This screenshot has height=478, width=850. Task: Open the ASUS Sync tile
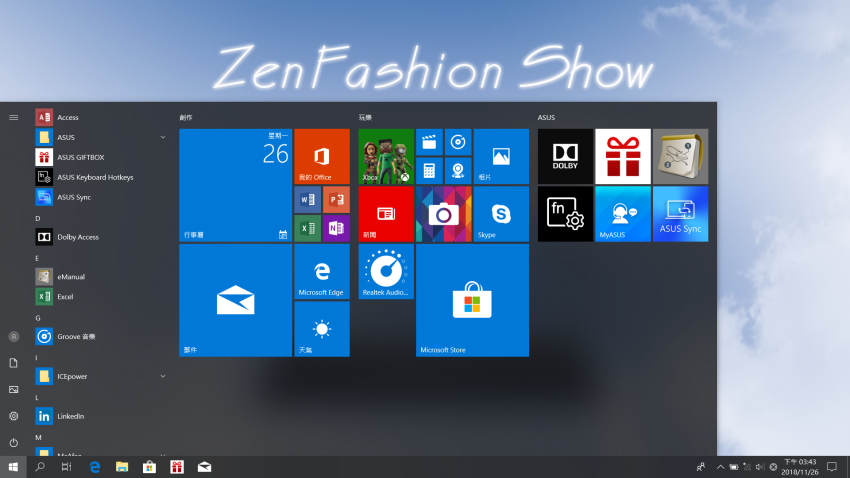point(680,214)
